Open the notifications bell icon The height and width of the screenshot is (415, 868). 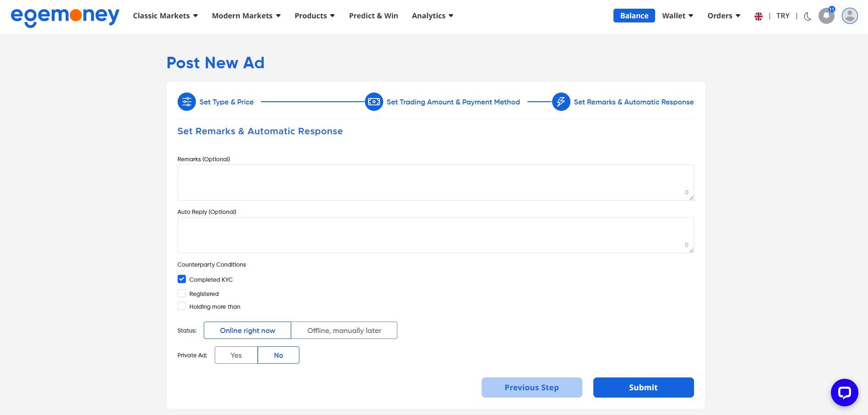tap(826, 16)
